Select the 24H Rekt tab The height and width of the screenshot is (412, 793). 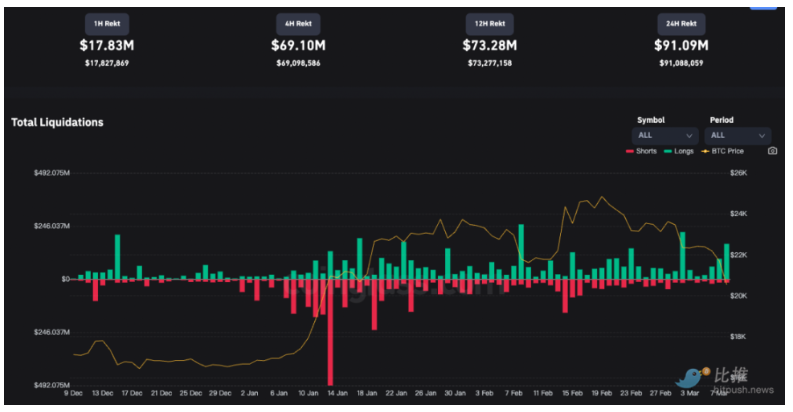[x=681, y=24]
